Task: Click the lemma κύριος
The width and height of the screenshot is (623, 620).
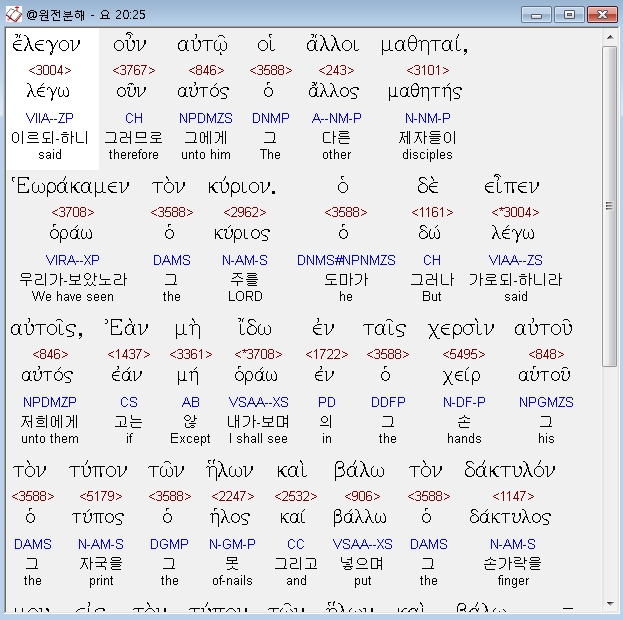Action: coord(242,234)
